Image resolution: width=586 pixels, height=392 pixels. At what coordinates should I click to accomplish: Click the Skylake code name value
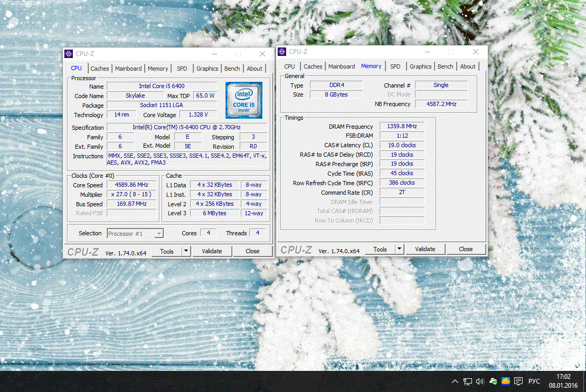[x=135, y=95]
